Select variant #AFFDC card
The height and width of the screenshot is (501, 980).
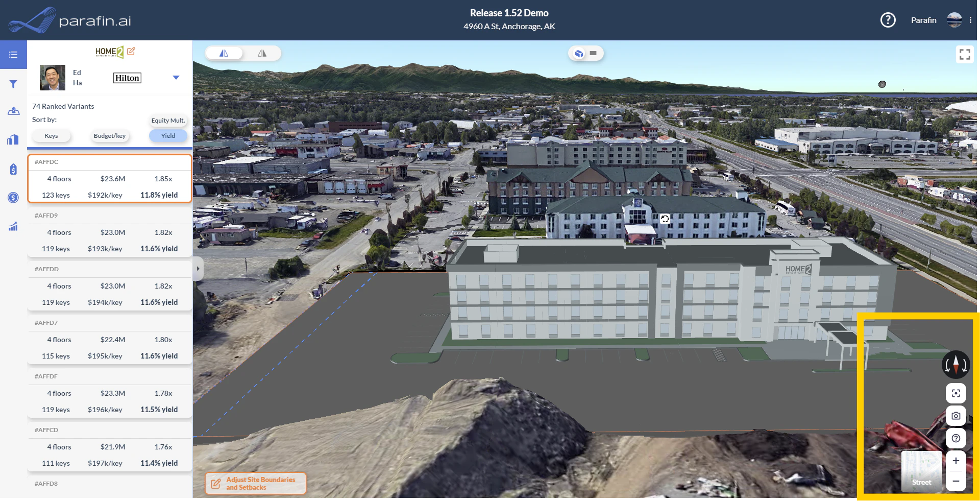[110, 179]
